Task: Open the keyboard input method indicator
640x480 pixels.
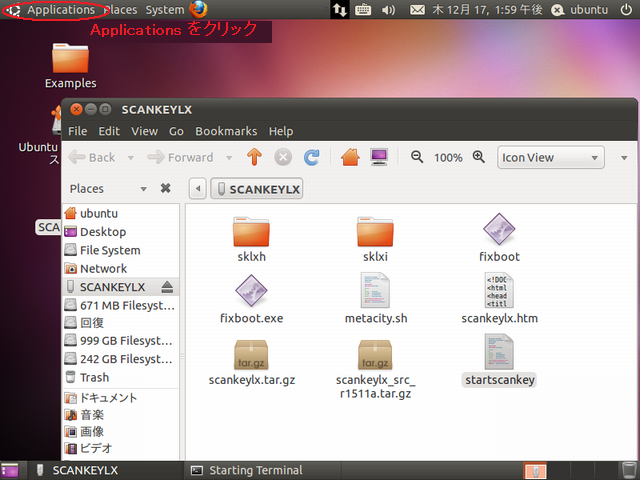Action: (363, 9)
